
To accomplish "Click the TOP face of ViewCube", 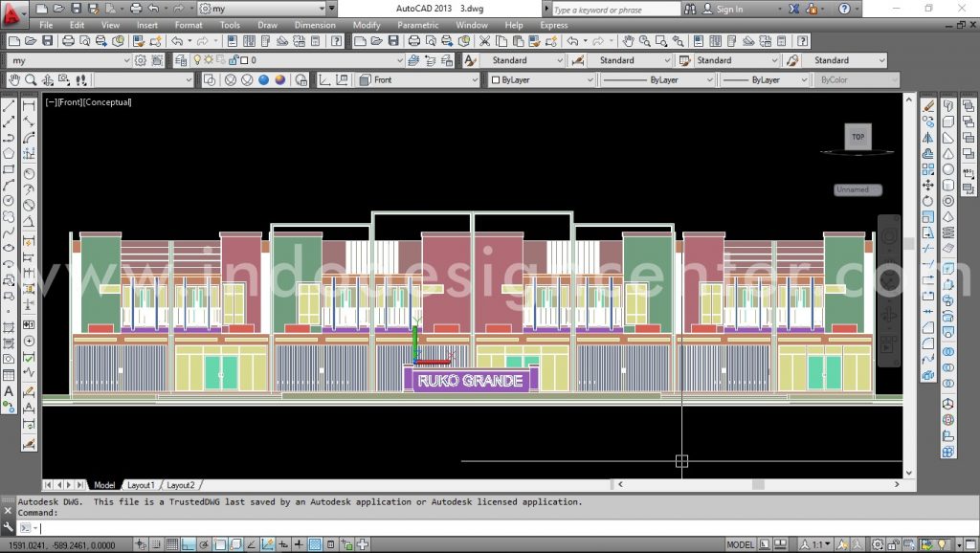I will [x=858, y=137].
